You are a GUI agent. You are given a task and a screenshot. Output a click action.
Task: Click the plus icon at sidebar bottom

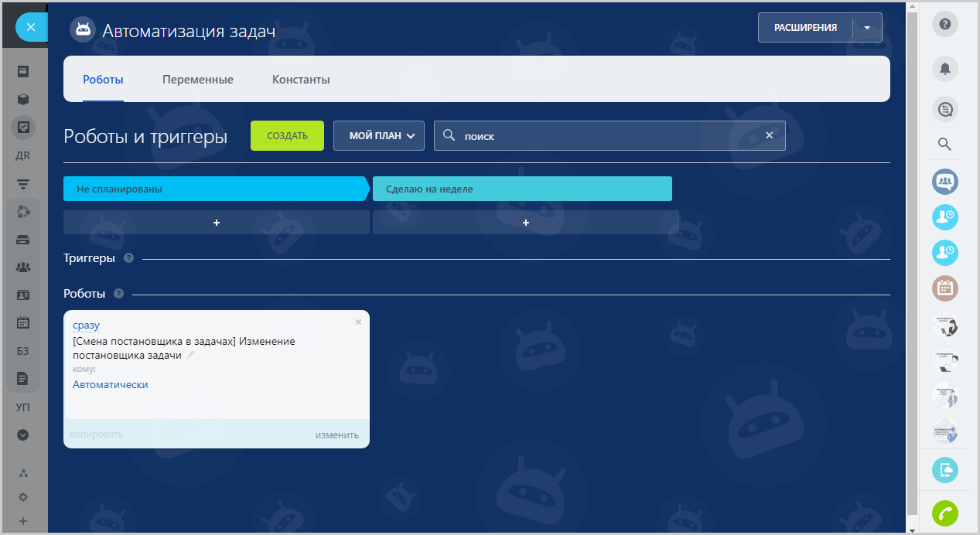point(23,521)
